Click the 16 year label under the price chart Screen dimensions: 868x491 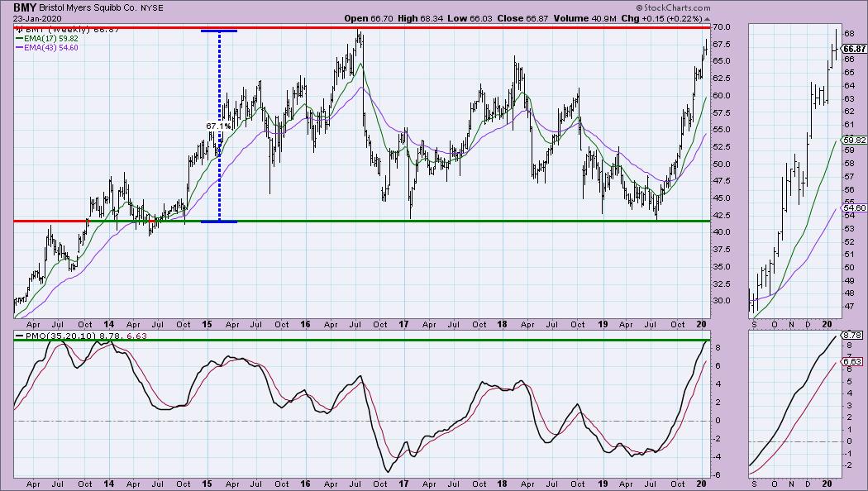click(x=305, y=324)
